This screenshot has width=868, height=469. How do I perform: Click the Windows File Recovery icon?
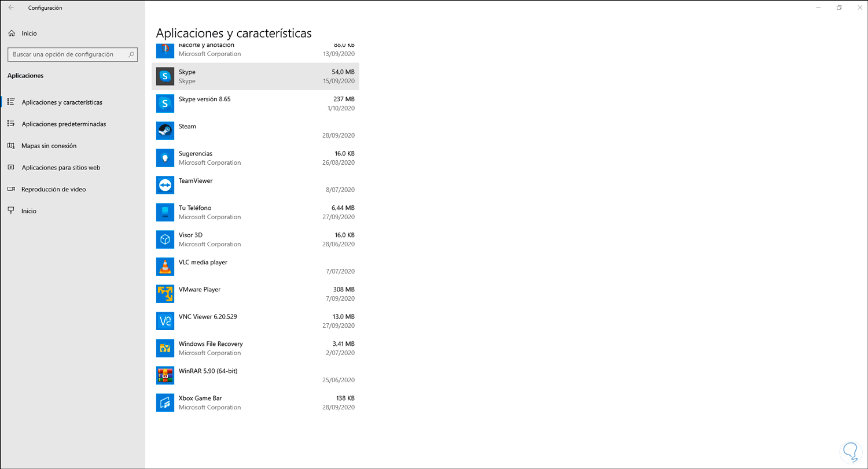click(165, 348)
